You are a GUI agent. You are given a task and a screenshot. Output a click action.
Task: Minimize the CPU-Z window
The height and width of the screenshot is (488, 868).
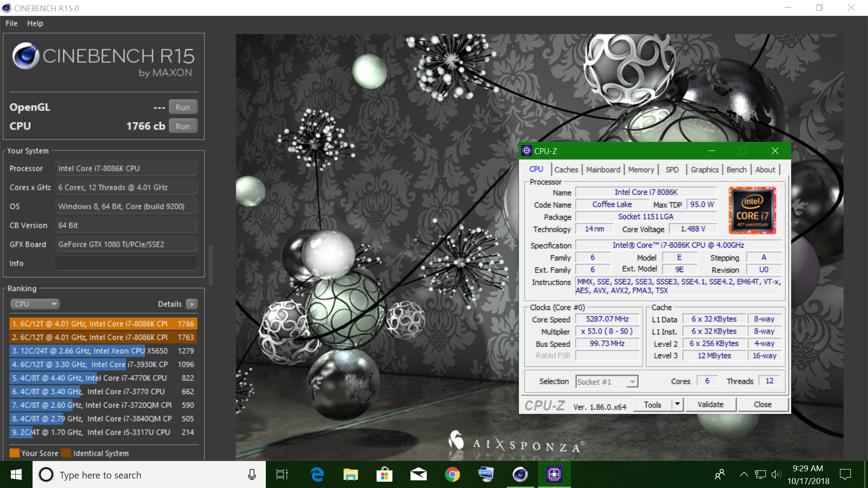coord(712,151)
